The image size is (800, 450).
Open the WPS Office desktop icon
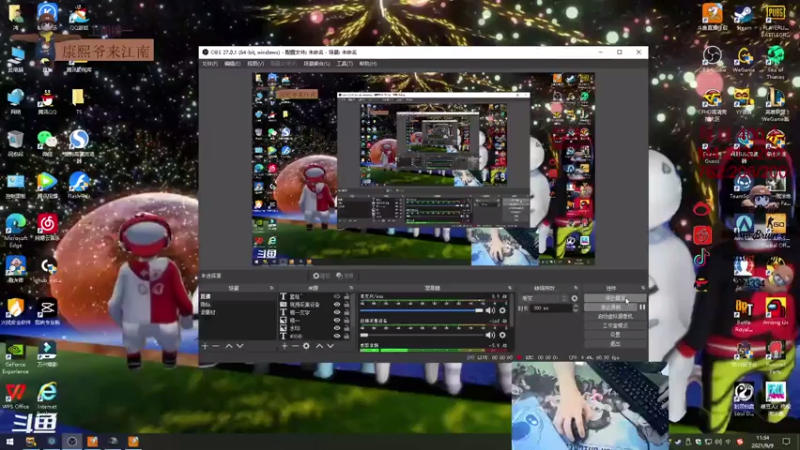[15, 396]
